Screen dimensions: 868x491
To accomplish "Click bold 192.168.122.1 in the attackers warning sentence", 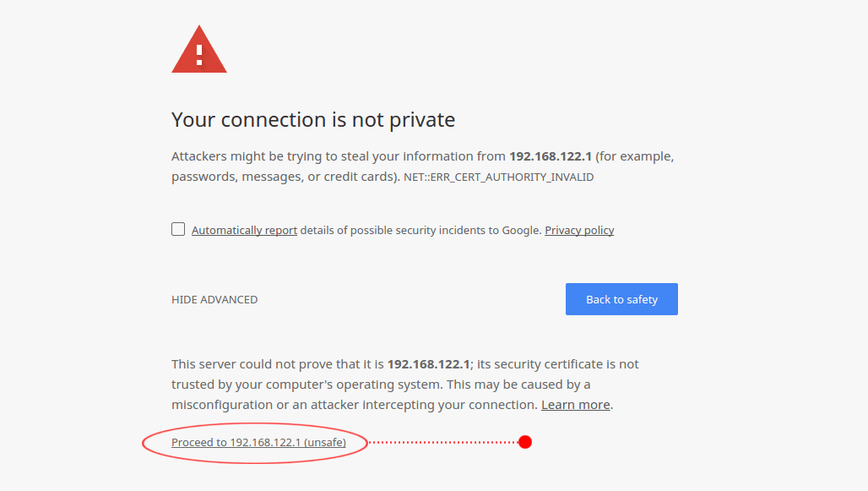I will (551, 157).
